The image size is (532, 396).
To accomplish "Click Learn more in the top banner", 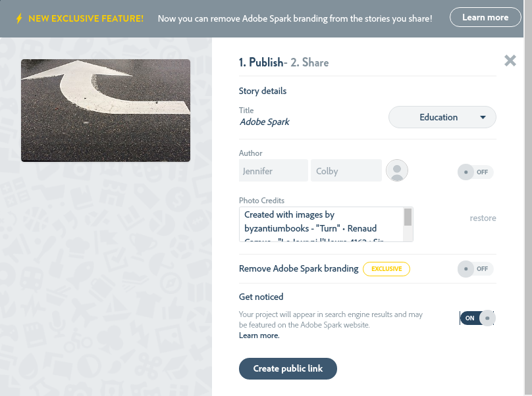I will [485, 18].
